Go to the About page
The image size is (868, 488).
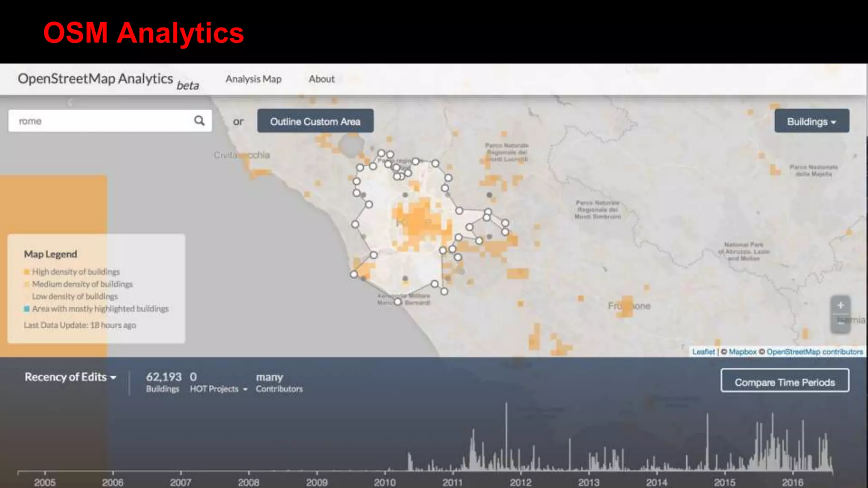pos(321,79)
